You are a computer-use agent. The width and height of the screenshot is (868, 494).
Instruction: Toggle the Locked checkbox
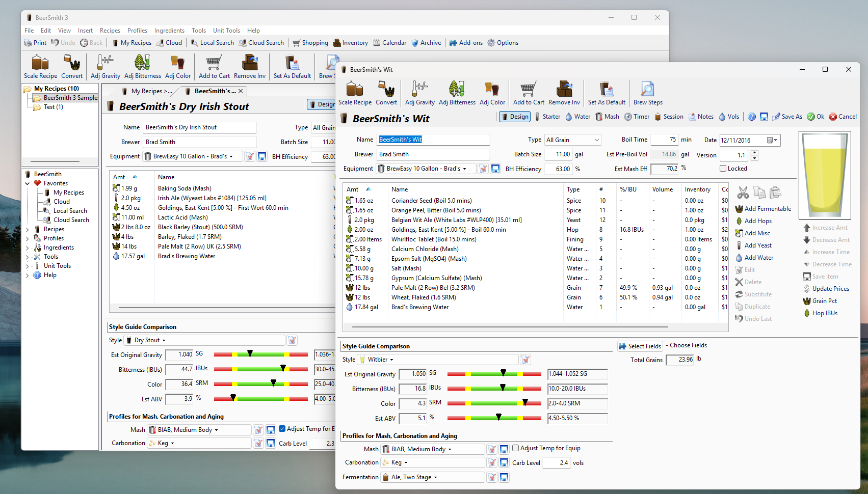723,169
